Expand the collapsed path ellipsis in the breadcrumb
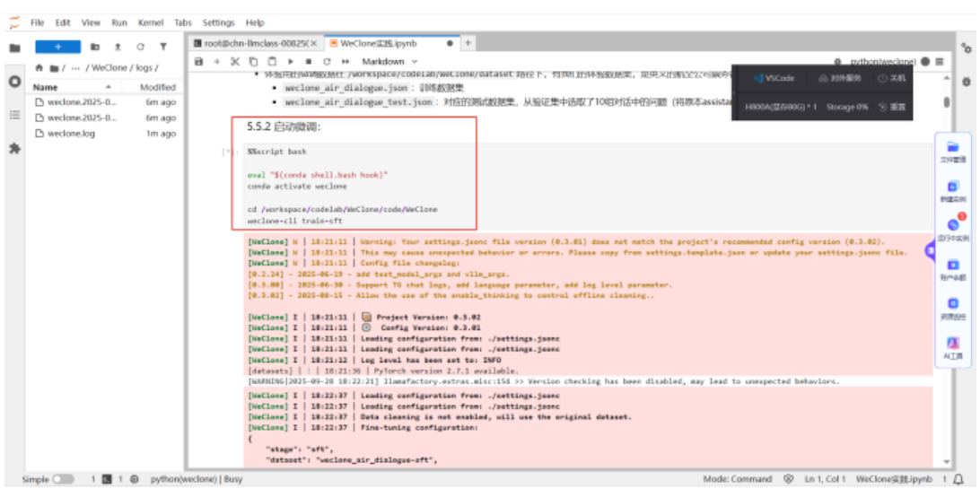Image resolution: width=980 pixels, height=497 pixels. point(75,68)
